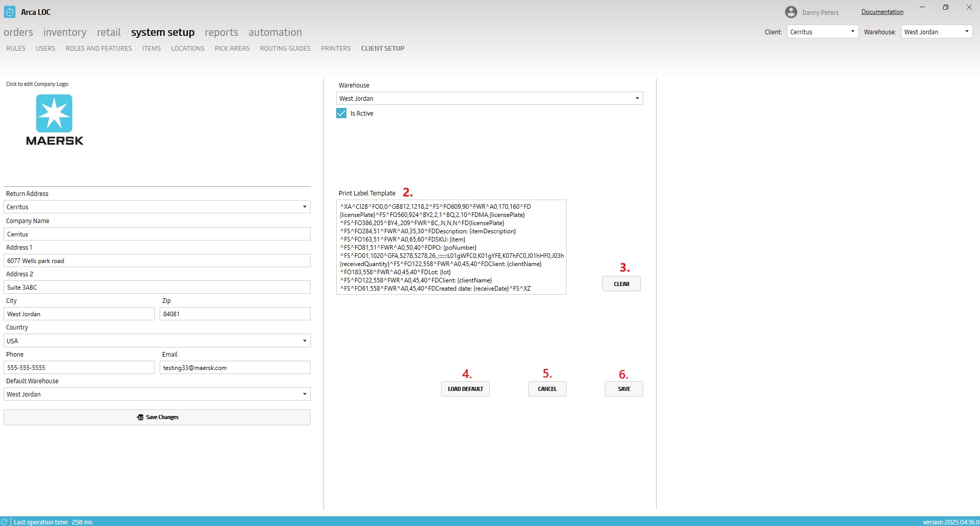Select the system setup menu
The image size is (980, 526).
[163, 32]
